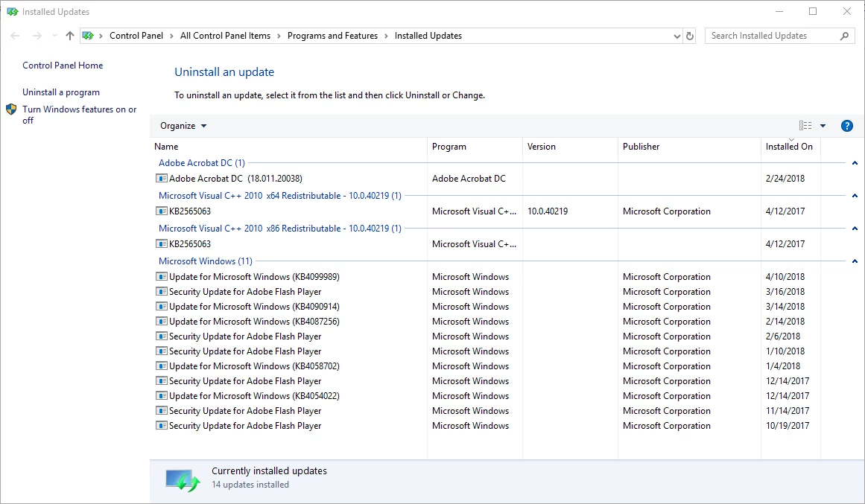
Task: Select Flash Player security update from 2/6/2018
Action: coord(245,336)
